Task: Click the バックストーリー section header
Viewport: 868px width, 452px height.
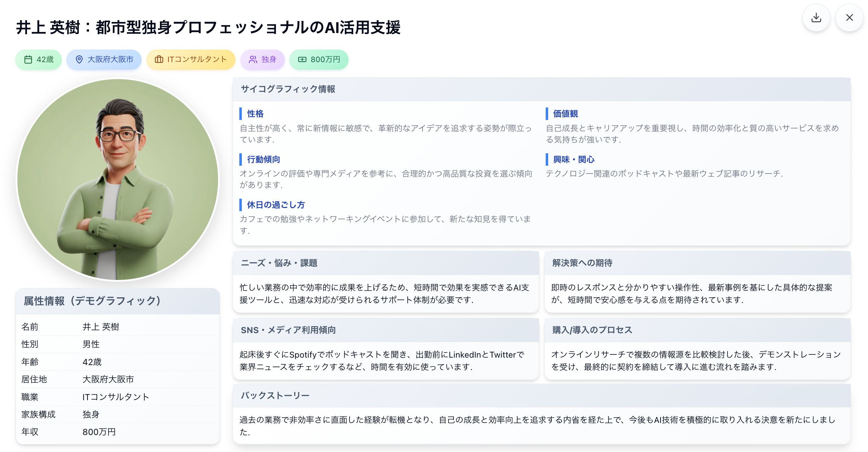Action: (x=275, y=395)
